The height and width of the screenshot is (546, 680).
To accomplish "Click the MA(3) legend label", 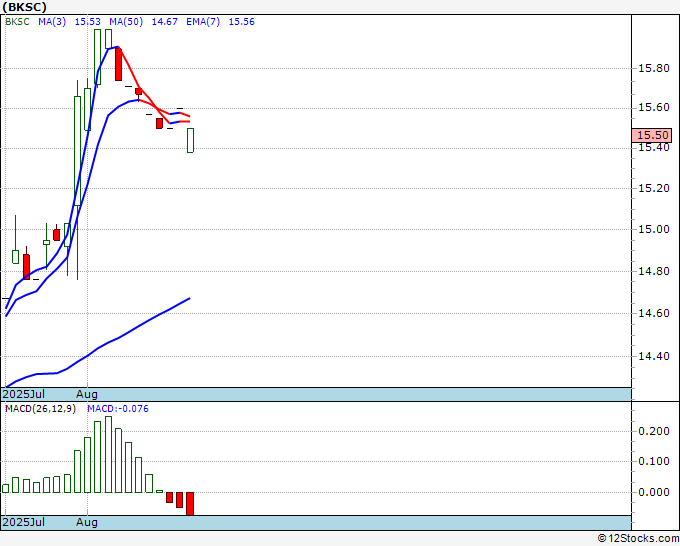I will [x=52, y=22].
